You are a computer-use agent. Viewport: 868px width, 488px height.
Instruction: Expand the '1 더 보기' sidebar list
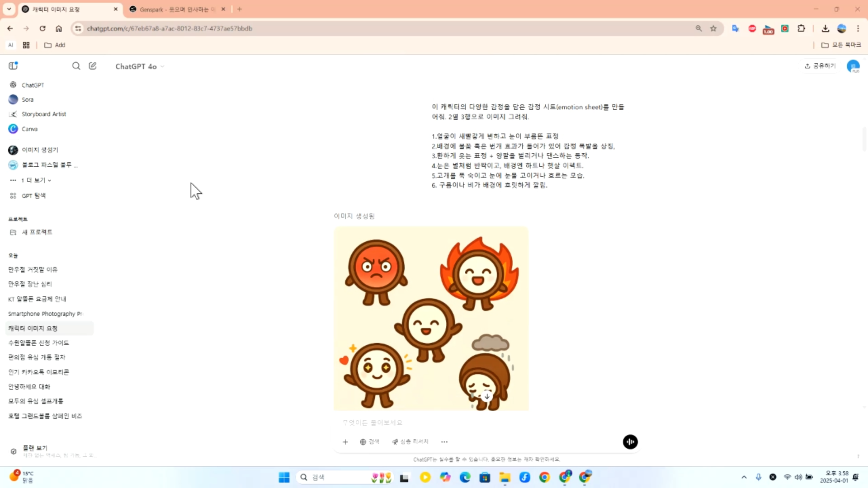tap(36, 180)
